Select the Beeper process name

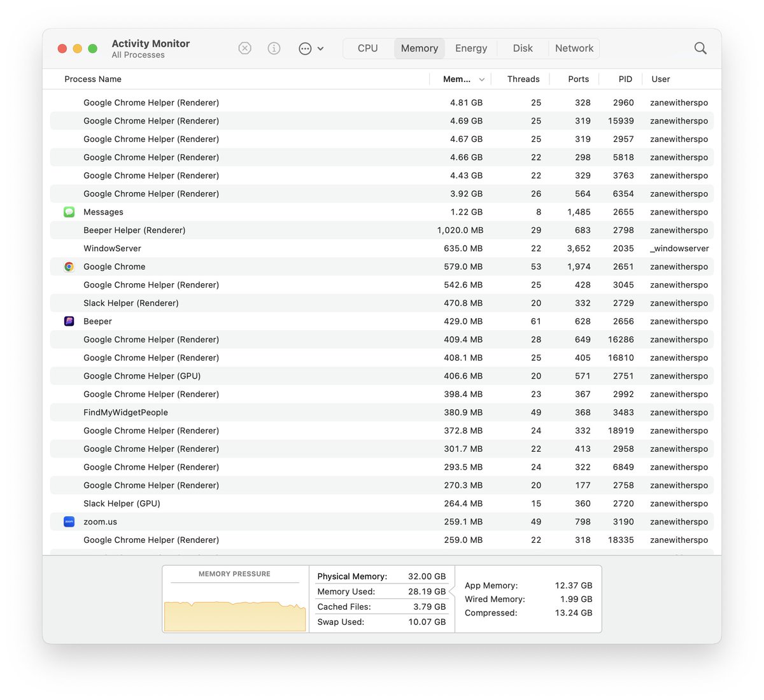pos(97,321)
